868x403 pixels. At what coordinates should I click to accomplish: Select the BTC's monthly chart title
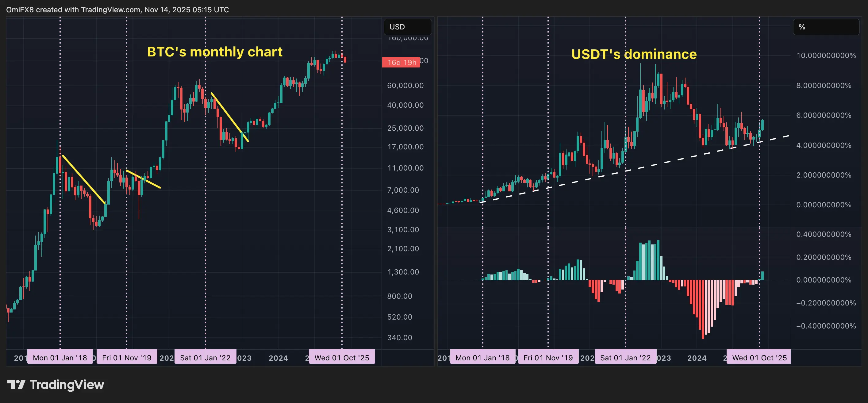point(215,52)
